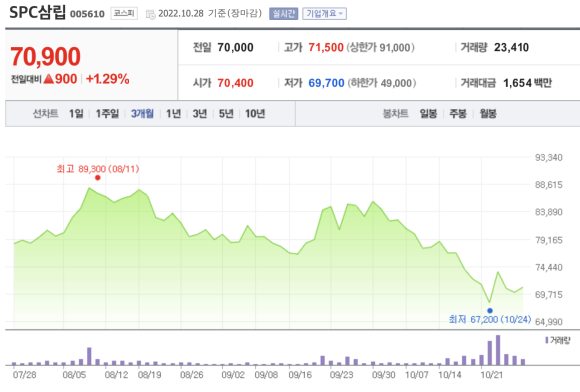Switch chart to 10년 range
Viewport: 580px width, 392px height.
pyautogui.click(x=255, y=114)
